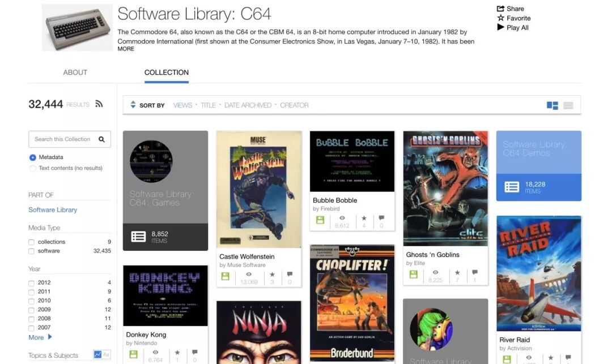This screenshot has width=612, height=364.
Task: Open the Bubble Bobble title link
Action: (x=335, y=200)
